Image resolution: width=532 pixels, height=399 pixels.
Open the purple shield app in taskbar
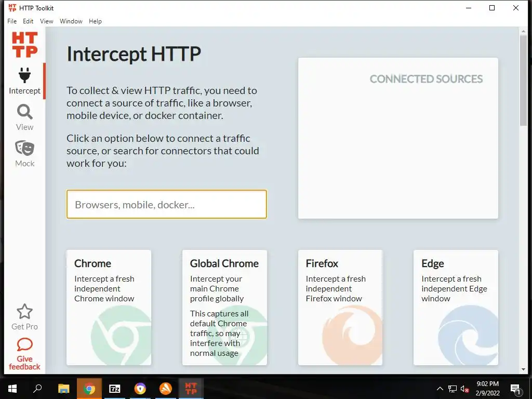point(140,389)
